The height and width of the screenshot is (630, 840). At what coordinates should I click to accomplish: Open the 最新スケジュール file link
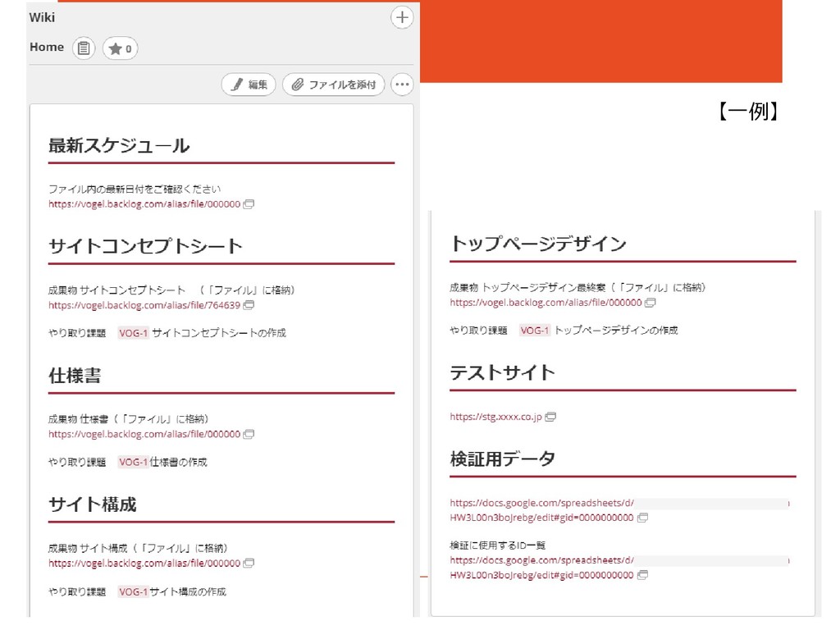pos(144,204)
